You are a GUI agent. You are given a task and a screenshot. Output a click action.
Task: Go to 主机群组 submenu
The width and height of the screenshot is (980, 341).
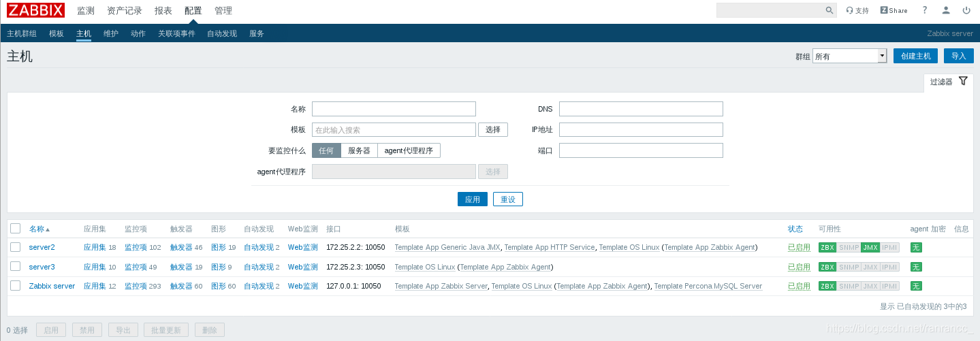point(22,33)
